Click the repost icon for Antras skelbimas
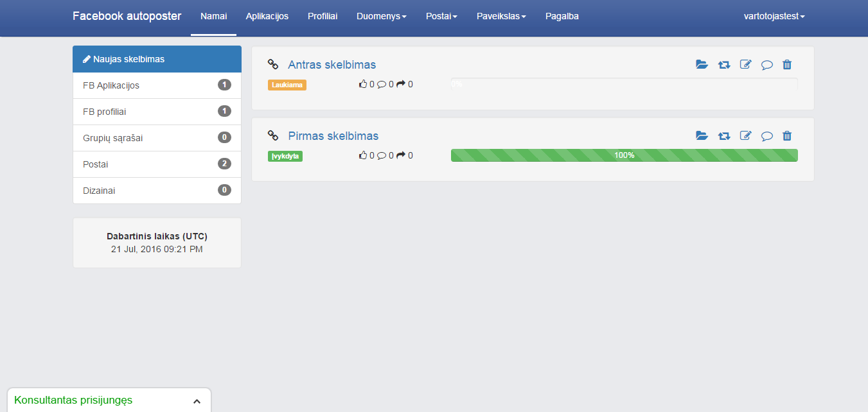The image size is (868, 412). click(x=724, y=65)
